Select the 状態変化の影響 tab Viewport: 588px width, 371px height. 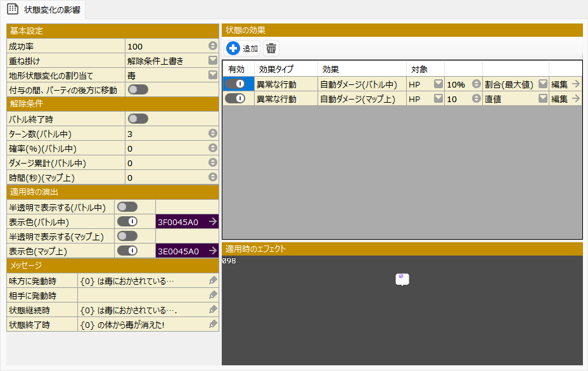44,9
